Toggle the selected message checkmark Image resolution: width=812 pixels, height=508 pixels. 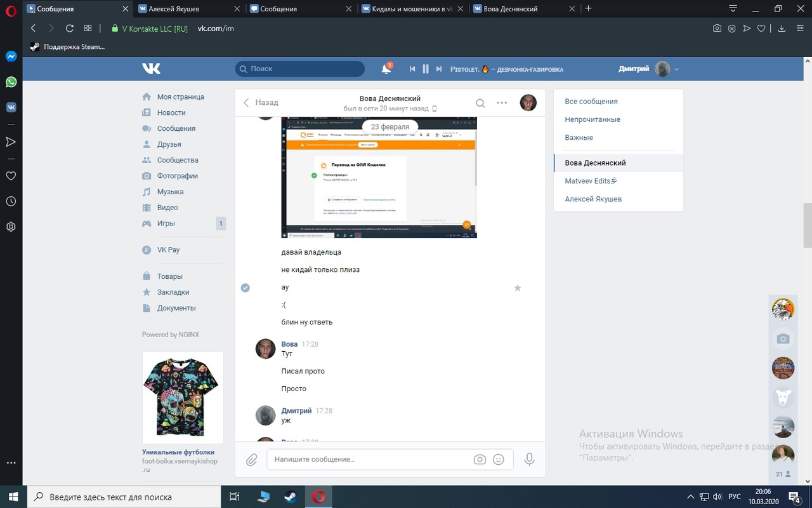point(246,288)
